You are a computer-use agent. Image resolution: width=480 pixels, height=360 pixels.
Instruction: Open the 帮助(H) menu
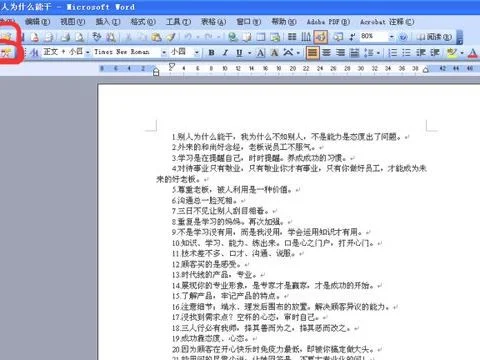(284, 22)
